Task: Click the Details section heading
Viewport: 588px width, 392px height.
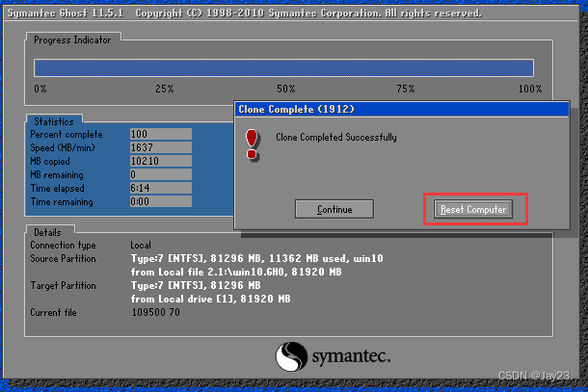Action: tap(47, 232)
